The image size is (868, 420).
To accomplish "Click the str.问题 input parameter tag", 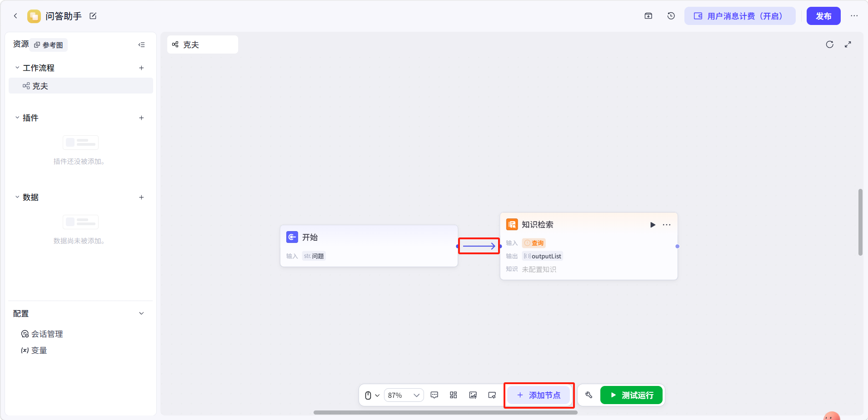I will pyautogui.click(x=314, y=256).
